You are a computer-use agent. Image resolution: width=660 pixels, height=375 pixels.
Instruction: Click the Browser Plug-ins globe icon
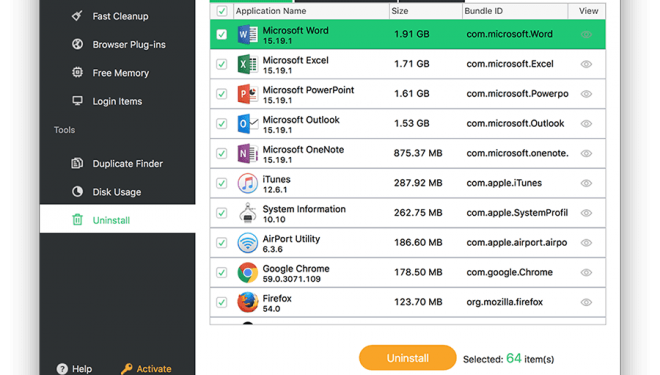[x=77, y=44]
